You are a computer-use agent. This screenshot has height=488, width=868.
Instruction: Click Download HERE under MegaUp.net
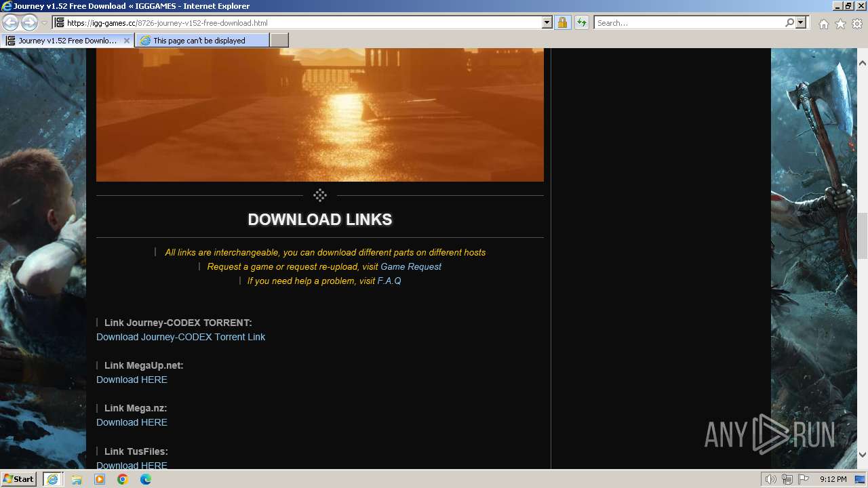pos(132,380)
